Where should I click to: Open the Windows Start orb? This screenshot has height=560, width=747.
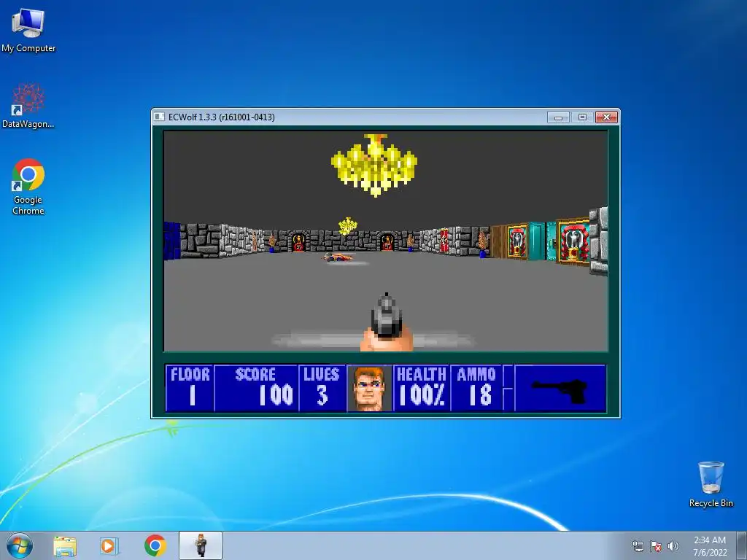coord(20,545)
